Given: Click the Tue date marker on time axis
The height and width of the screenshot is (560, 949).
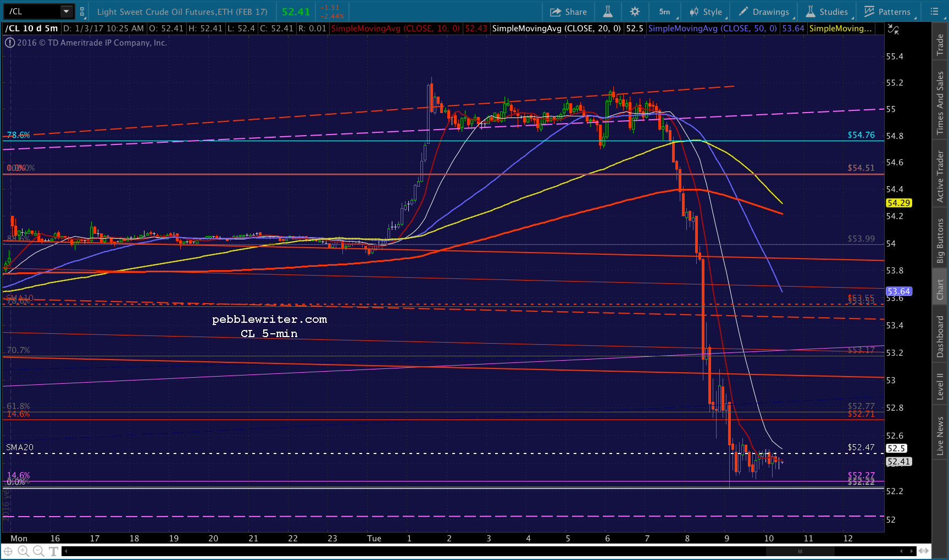Looking at the screenshot, I should click(x=374, y=539).
